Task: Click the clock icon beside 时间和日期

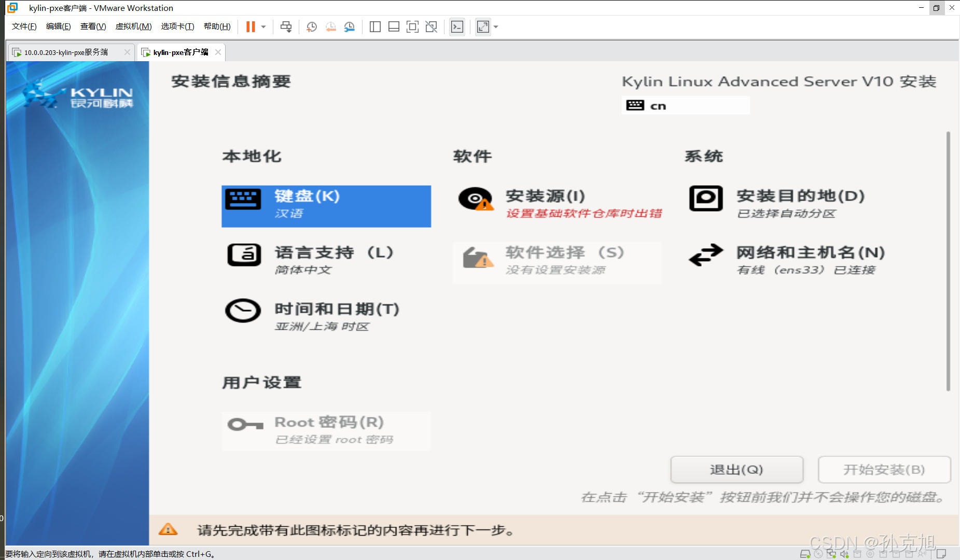Action: point(243,311)
